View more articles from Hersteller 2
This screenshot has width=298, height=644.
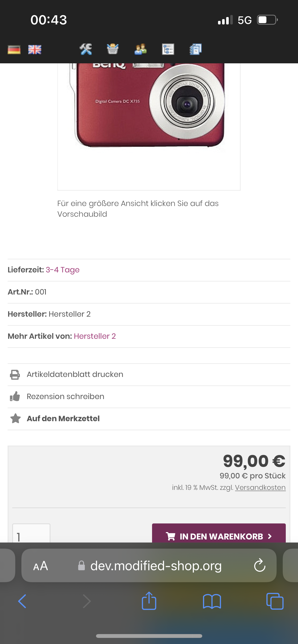click(x=95, y=336)
